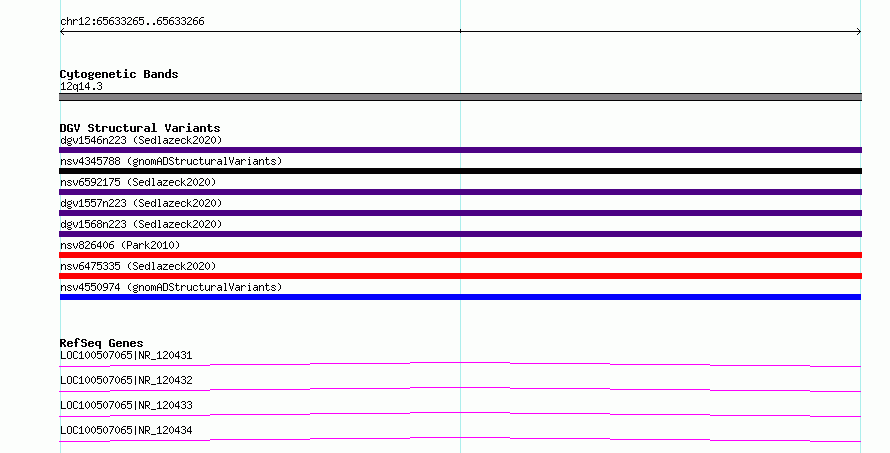This screenshot has width=890, height=453.
Task: Select the Cytogenetic Bands track title
Action: (x=119, y=74)
